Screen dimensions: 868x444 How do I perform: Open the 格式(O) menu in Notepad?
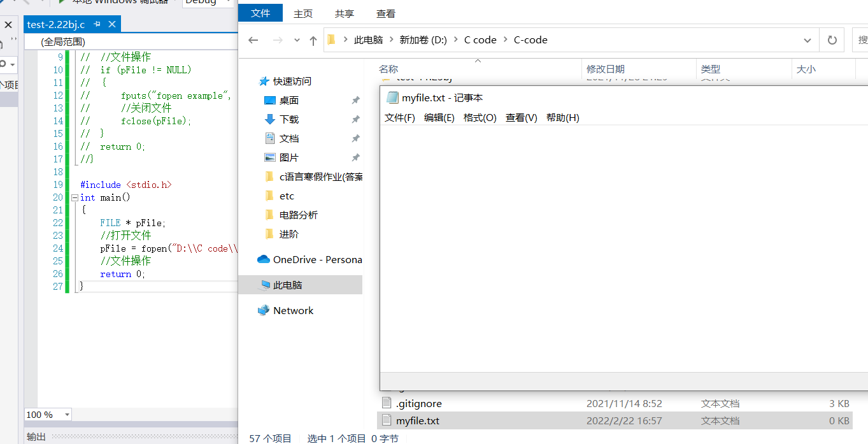[480, 118]
